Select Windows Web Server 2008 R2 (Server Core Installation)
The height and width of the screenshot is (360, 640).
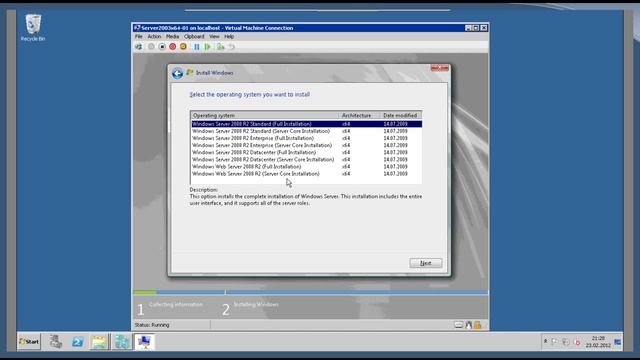click(x=307, y=174)
